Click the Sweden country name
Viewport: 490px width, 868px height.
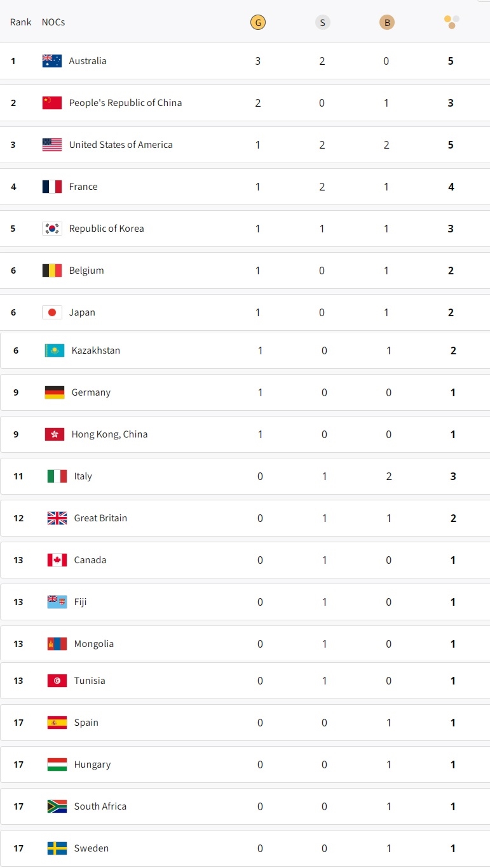coord(92,848)
